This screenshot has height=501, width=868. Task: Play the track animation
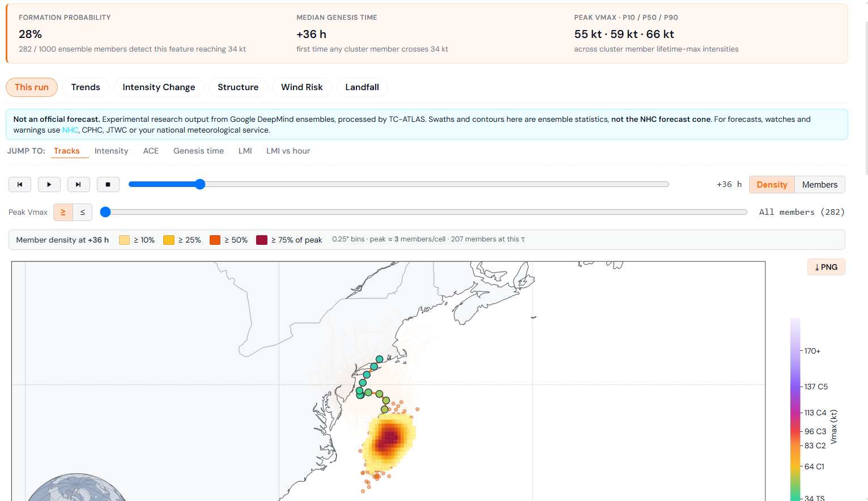coord(49,184)
